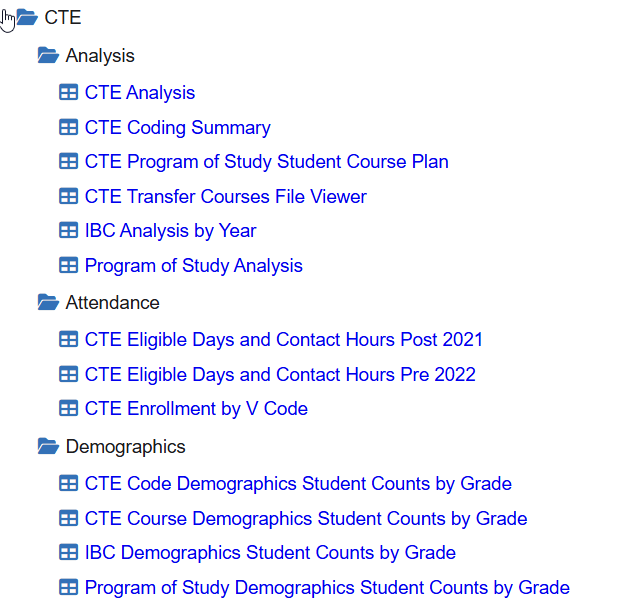Collapse the top-level CTE folder
Screen dimensions: 641x616
point(27,18)
